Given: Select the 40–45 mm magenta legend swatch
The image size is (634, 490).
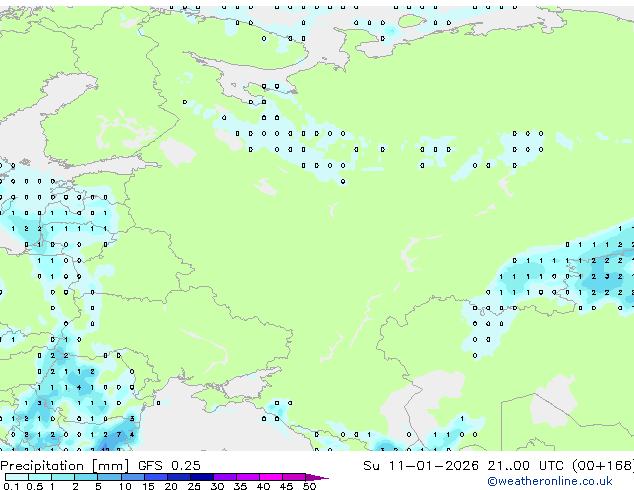Looking at the screenshot, I should click(271, 477).
